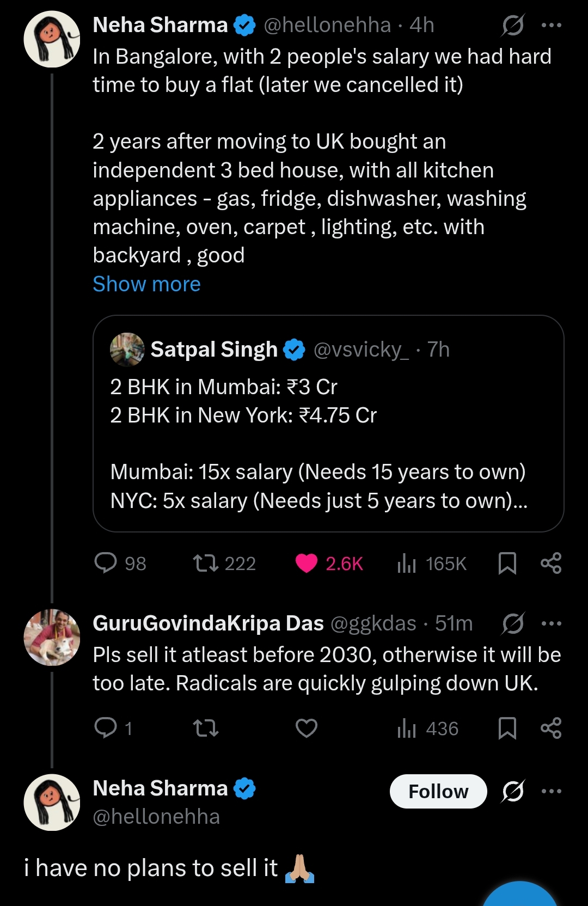Open three-dot menu on Neha Sharma's top post

click(552, 25)
